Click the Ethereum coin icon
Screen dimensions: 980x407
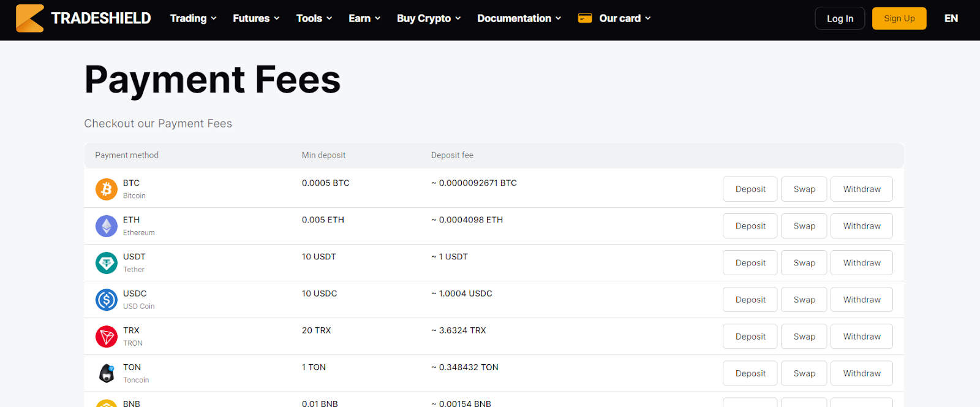pyautogui.click(x=107, y=226)
